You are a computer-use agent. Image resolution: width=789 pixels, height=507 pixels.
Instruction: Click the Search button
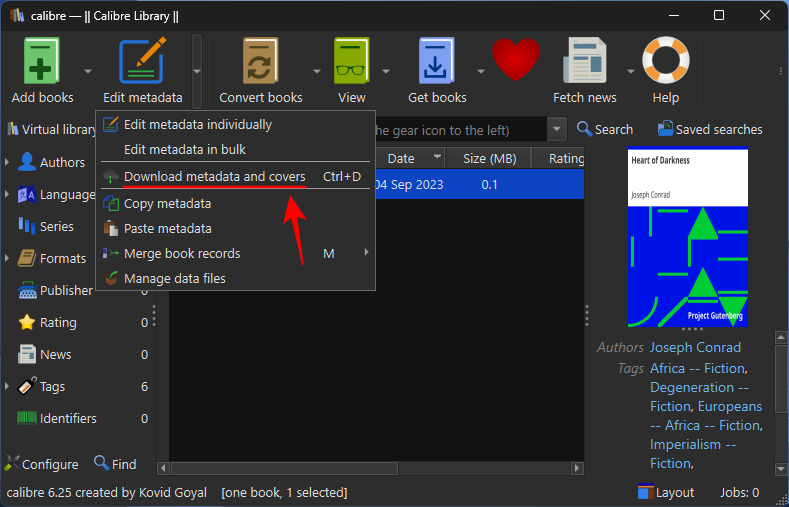[604, 129]
